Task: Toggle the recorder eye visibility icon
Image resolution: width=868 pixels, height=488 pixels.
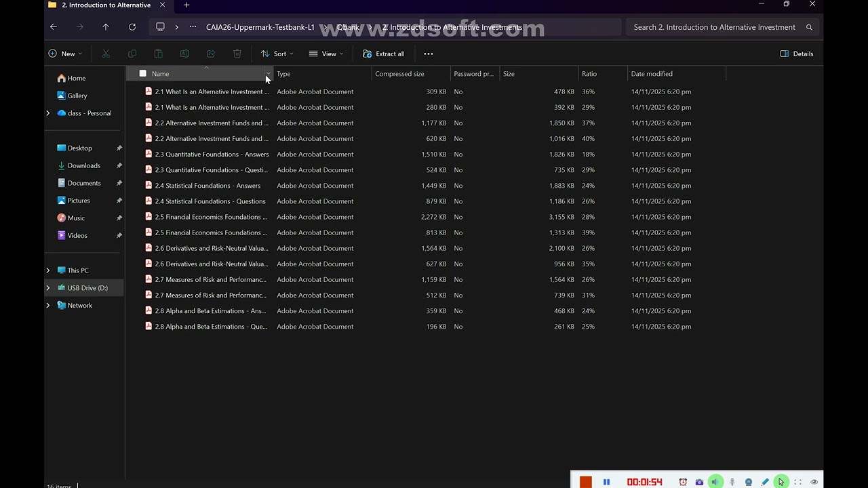Action: pyautogui.click(x=814, y=482)
